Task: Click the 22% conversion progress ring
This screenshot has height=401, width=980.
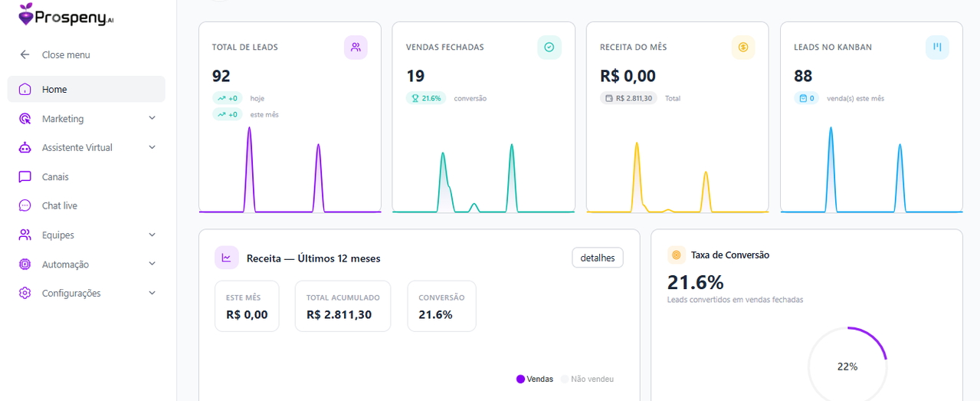Action: pos(847,366)
